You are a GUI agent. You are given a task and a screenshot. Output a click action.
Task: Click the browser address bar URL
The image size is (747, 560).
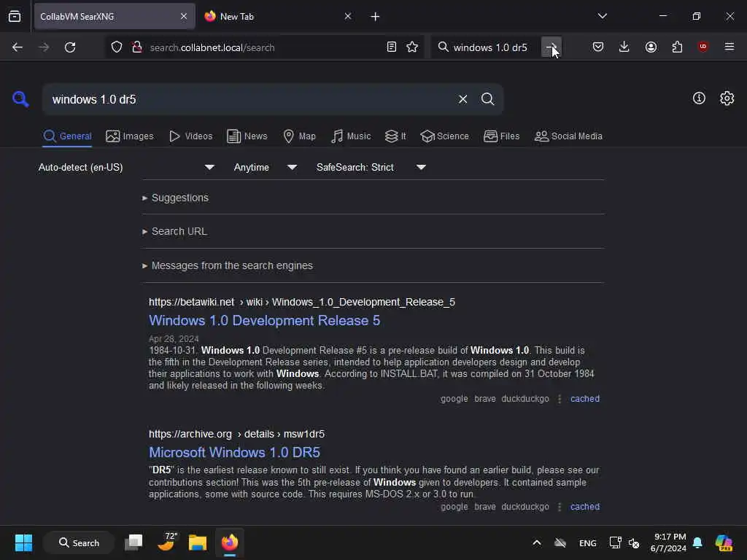[x=212, y=47]
